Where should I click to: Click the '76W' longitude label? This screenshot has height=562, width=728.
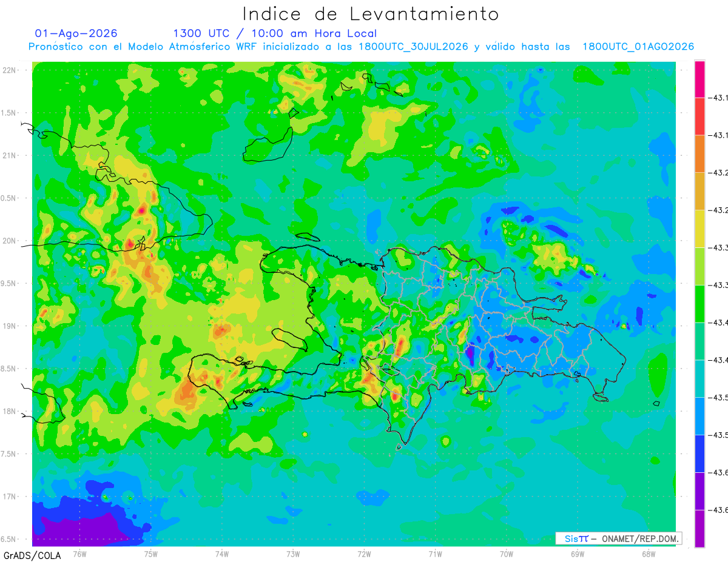79,554
